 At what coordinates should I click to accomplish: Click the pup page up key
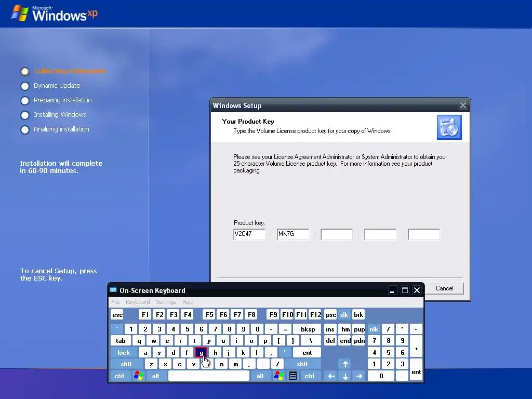[x=359, y=329]
